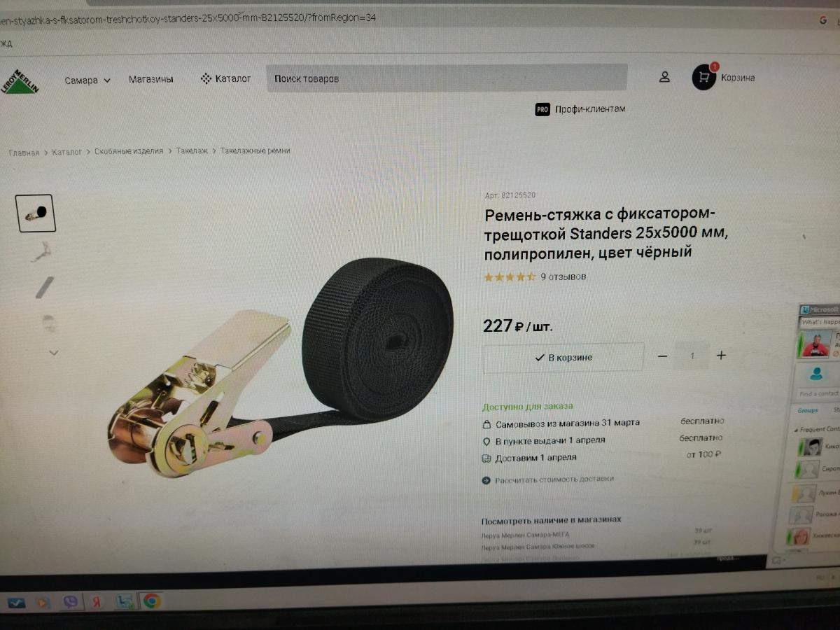Increase quantity with the plus button
The height and width of the screenshot is (630, 840).
click(x=721, y=356)
